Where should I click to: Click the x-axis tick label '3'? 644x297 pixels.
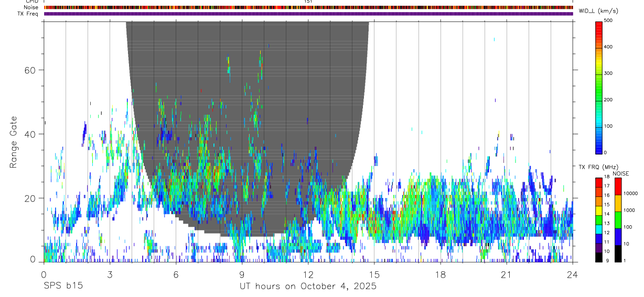109,274
